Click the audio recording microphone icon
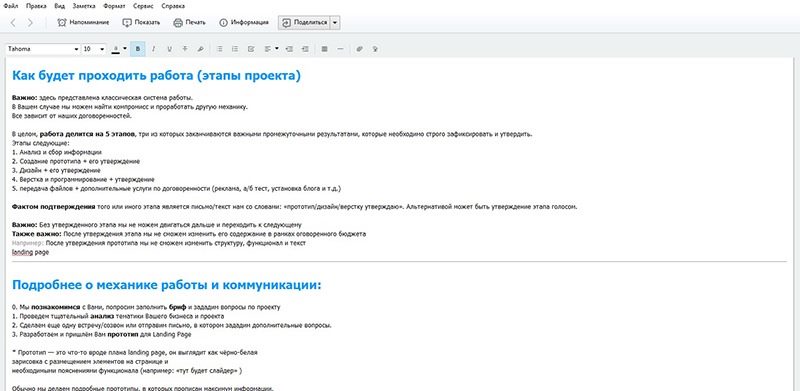Image resolution: width=800 pixels, height=391 pixels. click(x=375, y=49)
